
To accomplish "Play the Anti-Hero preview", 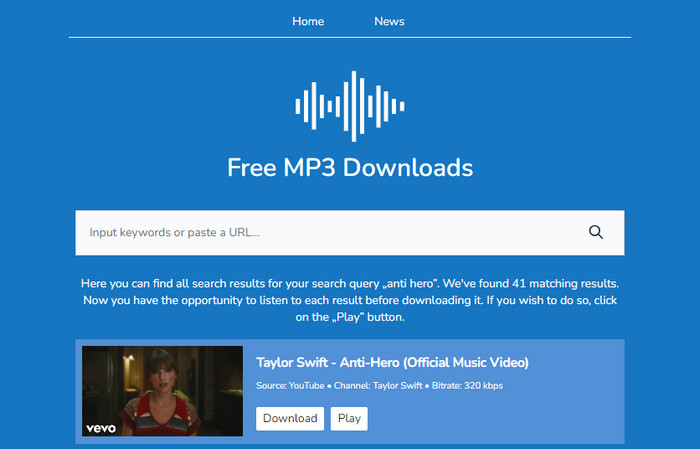I will (x=349, y=419).
